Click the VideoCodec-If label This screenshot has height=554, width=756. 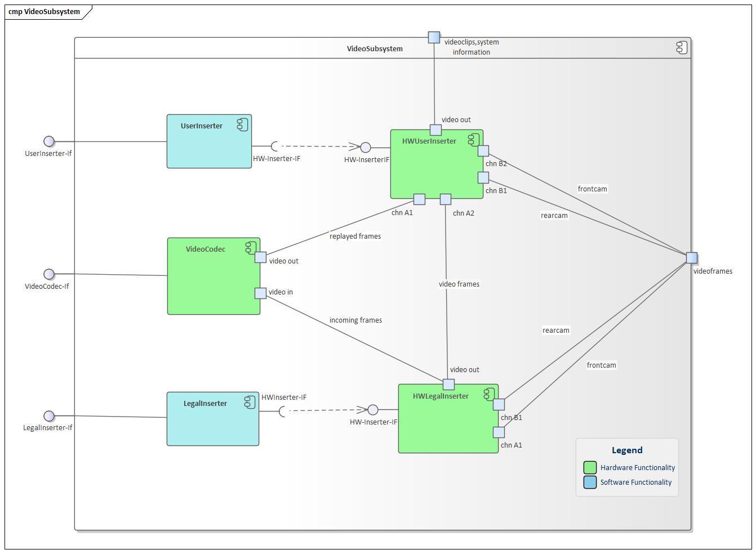(47, 286)
